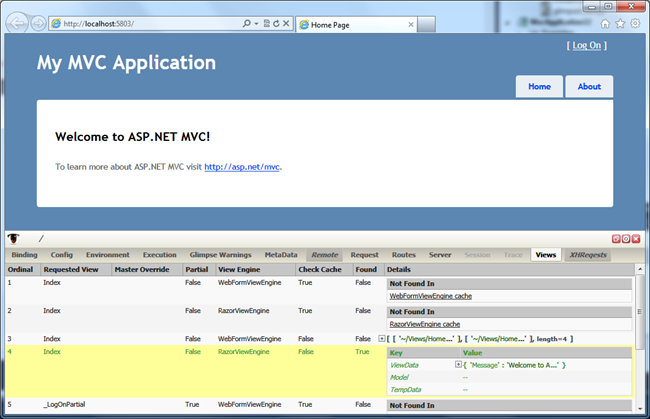Click the Glimpse eye logo icon
This screenshot has width=650, height=419.
pyautogui.click(x=15, y=239)
